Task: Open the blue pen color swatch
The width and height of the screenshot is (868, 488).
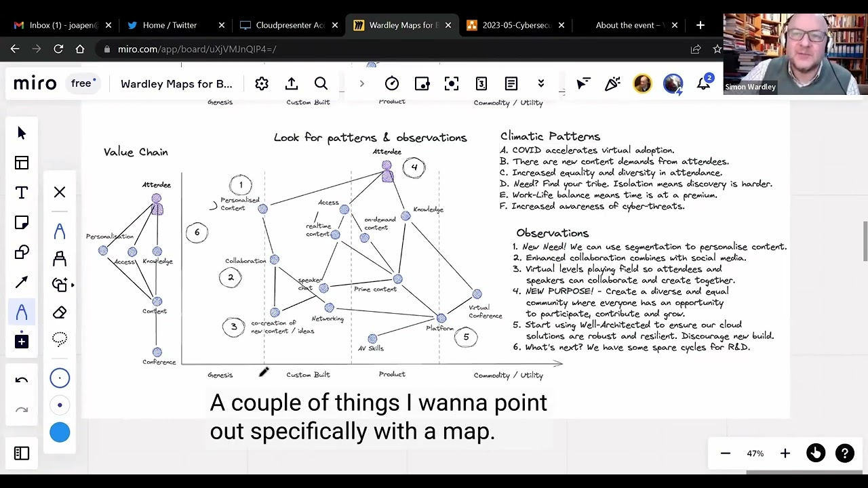Action: (x=60, y=432)
